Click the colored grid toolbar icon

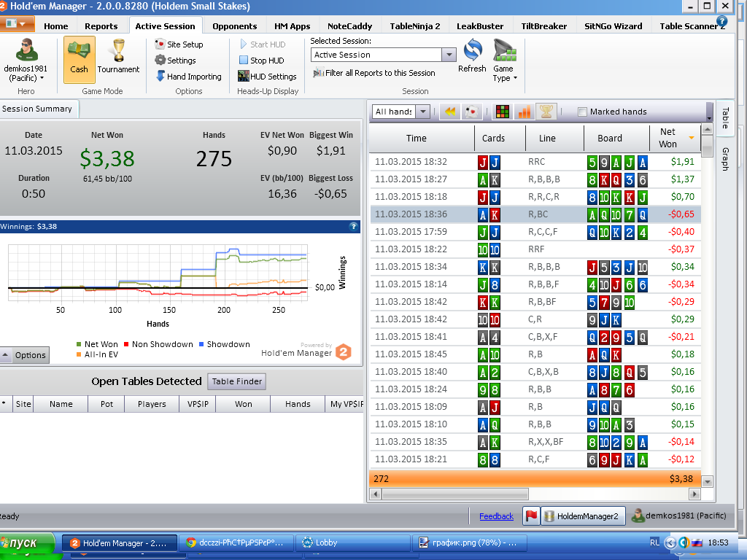[502, 112]
